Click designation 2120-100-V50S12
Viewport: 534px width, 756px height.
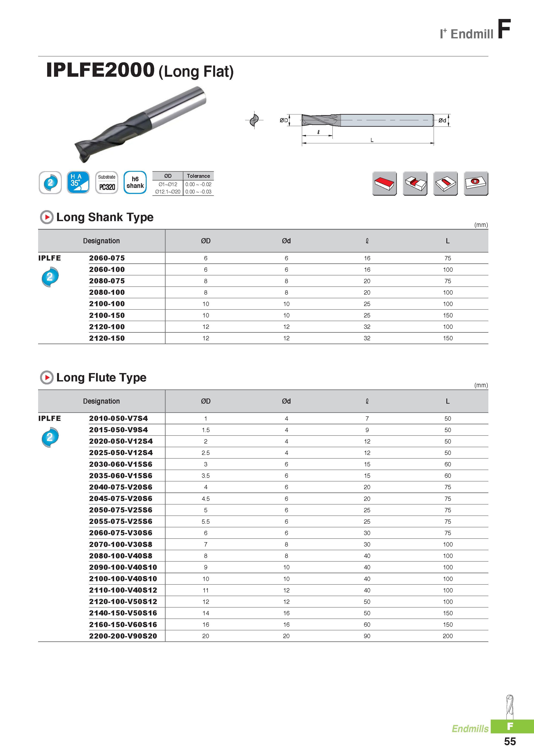click(x=123, y=601)
